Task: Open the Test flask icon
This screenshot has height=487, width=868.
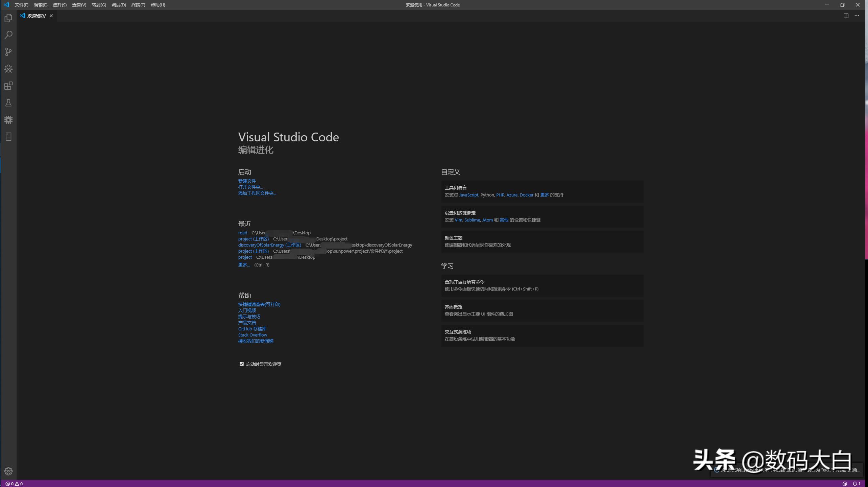Action: pos(8,103)
